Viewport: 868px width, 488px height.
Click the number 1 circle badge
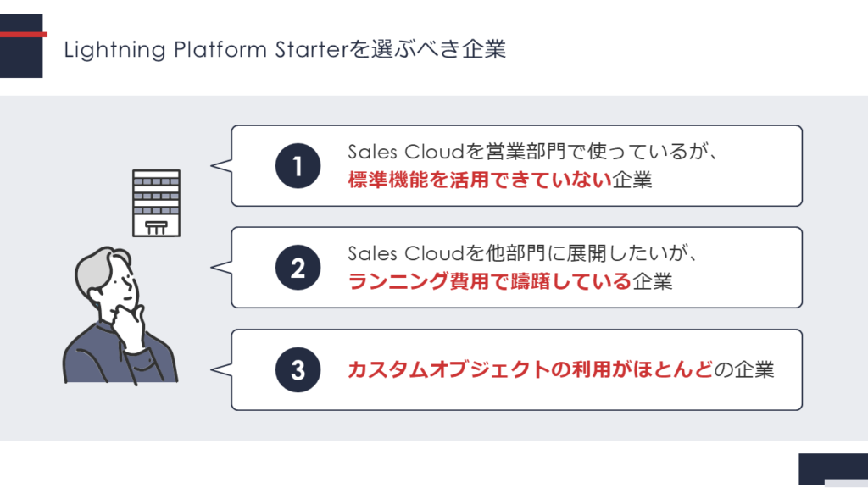298,166
